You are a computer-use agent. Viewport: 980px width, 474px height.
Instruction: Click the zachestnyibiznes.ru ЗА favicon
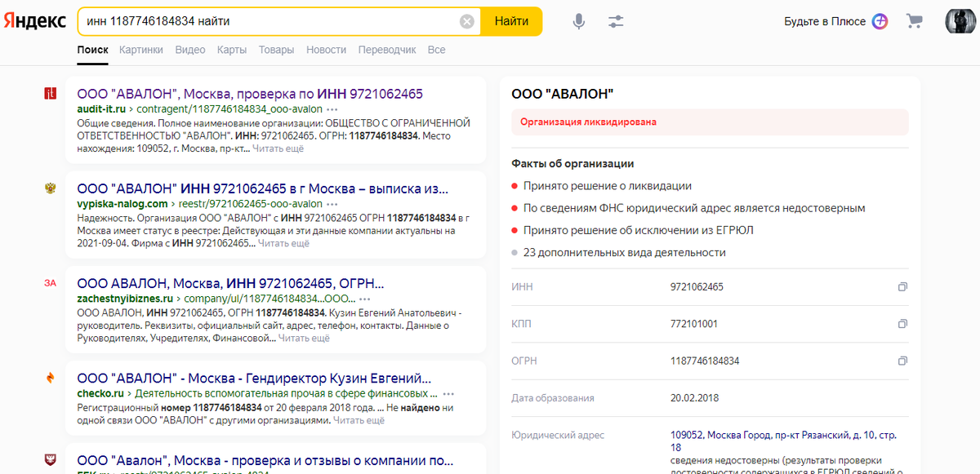[51, 283]
